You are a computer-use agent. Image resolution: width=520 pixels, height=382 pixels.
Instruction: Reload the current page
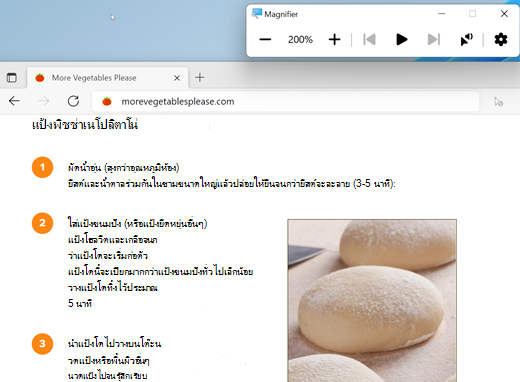pos(73,101)
